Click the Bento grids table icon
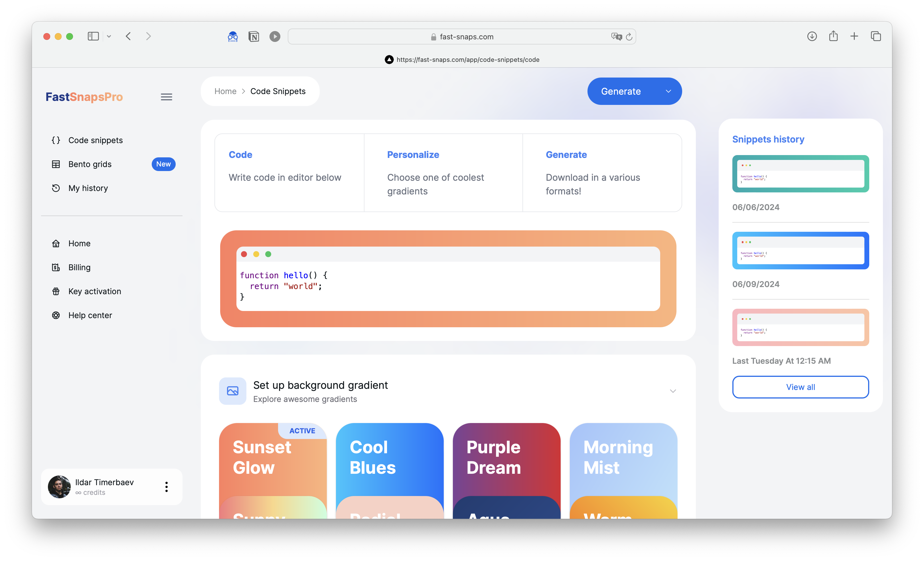The image size is (924, 561). (x=56, y=164)
